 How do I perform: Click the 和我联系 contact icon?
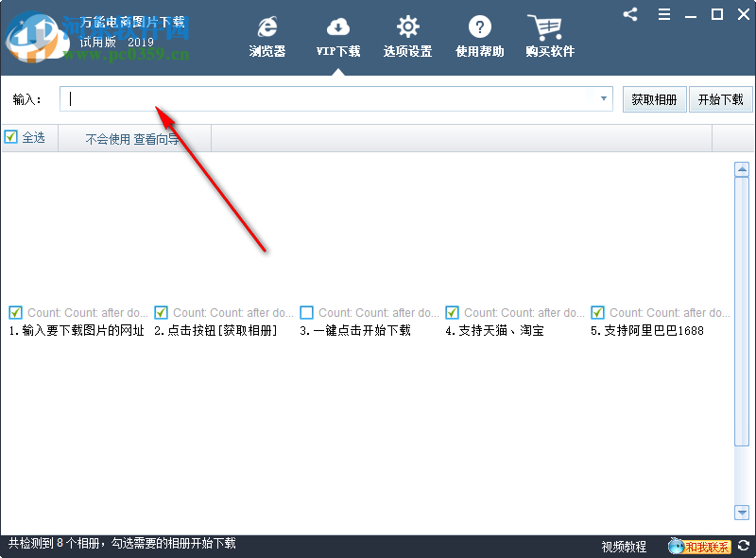[x=699, y=546]
